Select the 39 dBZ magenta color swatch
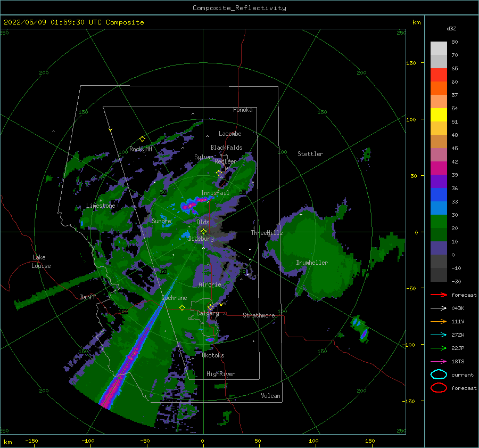 click(439, 168)
